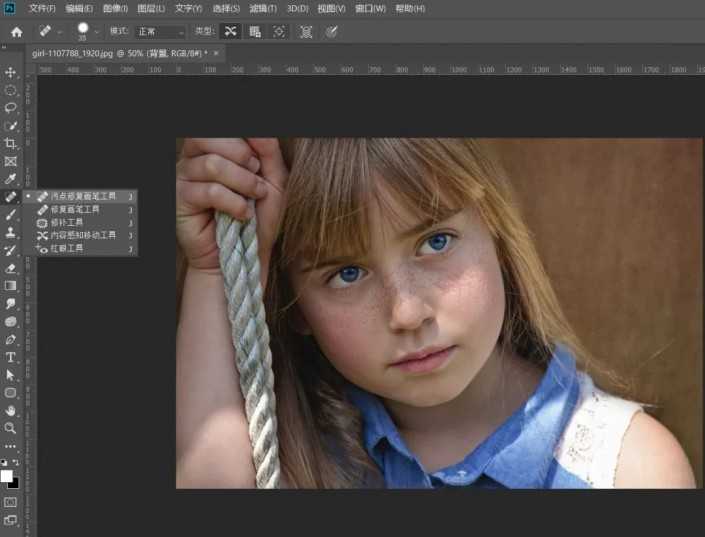Enable the Content-Aware type option button

[x=231, y=32]
